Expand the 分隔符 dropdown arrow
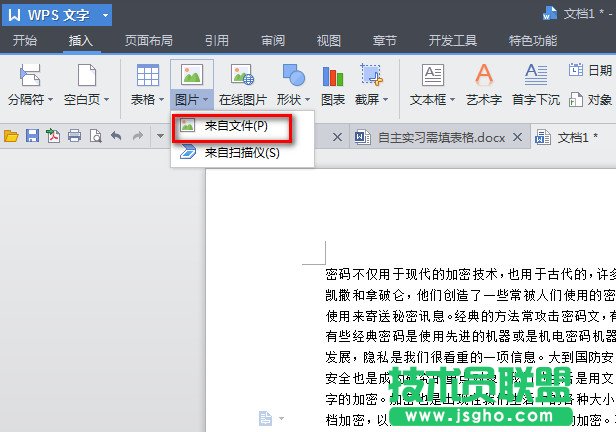The height and width of the screenshot is (432, 616). 50,100
